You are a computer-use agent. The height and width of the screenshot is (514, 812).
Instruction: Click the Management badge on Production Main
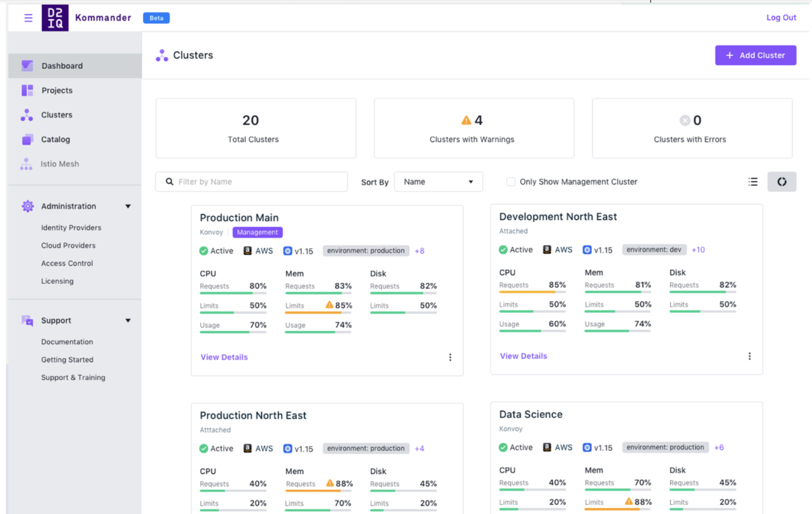point(257,232)
